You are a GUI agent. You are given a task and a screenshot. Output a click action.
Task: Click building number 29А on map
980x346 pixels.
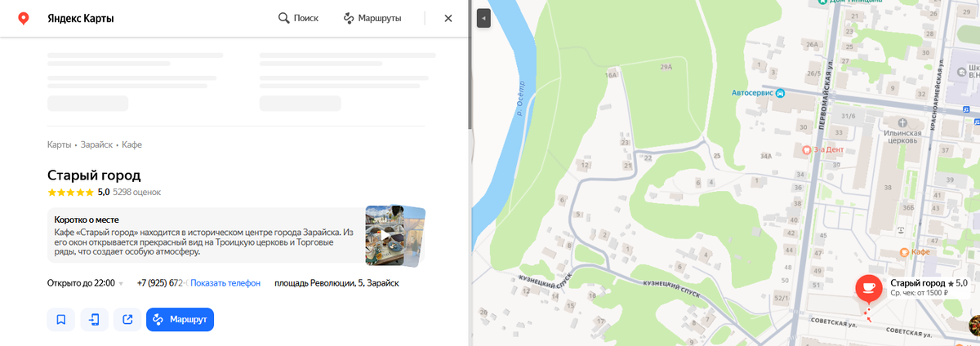tap(665, 67)
